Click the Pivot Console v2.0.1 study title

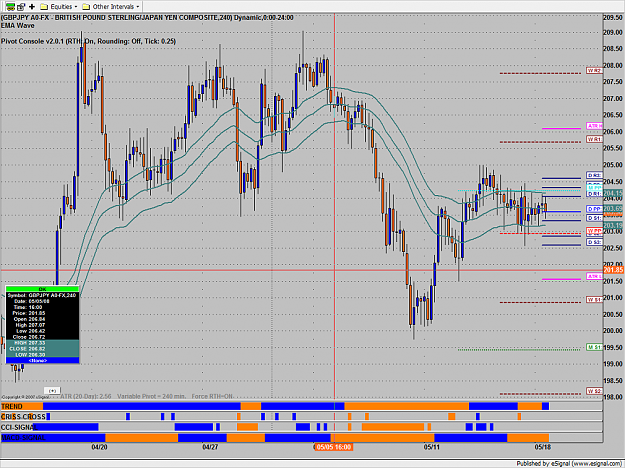[x=88, y=41]
